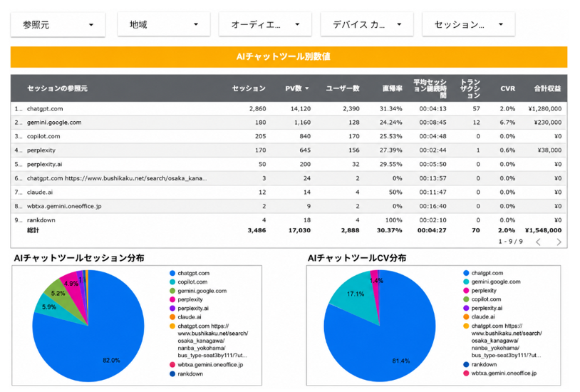Select the claude.ai table row

point(289,192)
